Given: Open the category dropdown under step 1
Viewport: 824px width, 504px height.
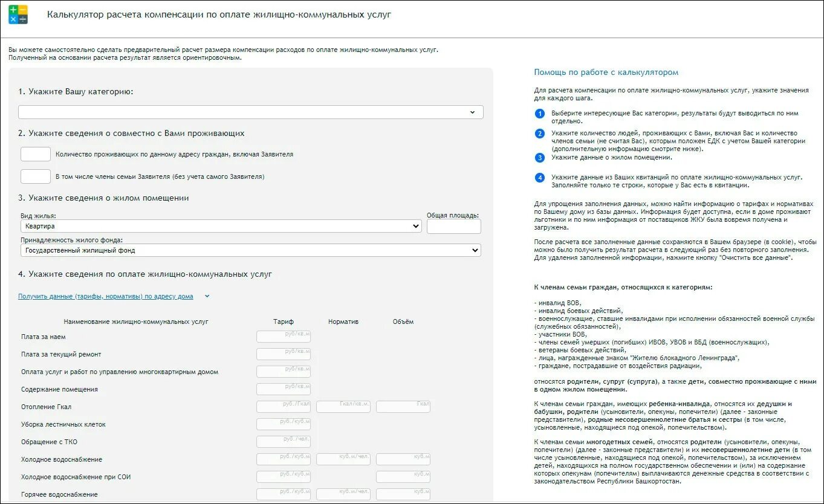Looking at the screenshot, I should pos(251,112).
